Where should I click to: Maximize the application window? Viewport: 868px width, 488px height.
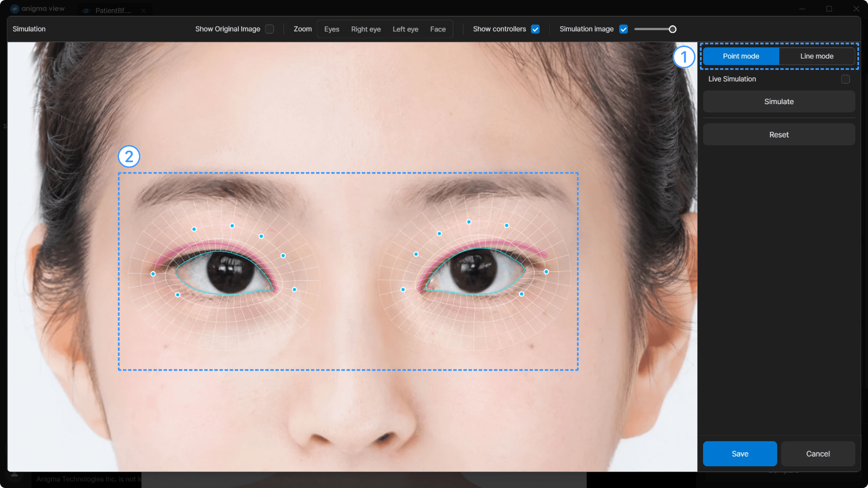829,9
